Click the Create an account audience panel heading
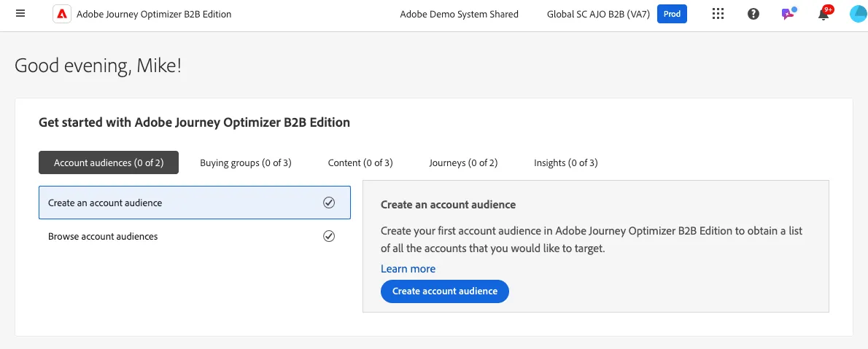The width and height of the screenshot is (868, 349). (449, 205)
